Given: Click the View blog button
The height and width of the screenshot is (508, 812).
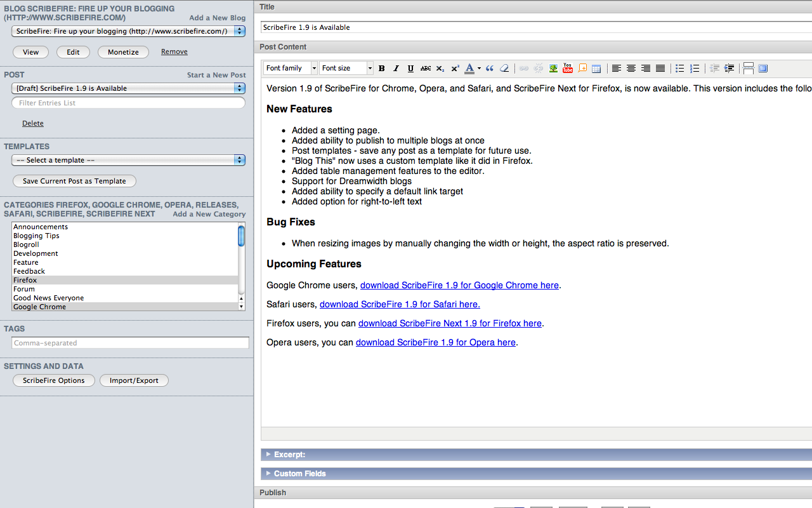Looking at the screenshot, I should (x=31, y=52).
